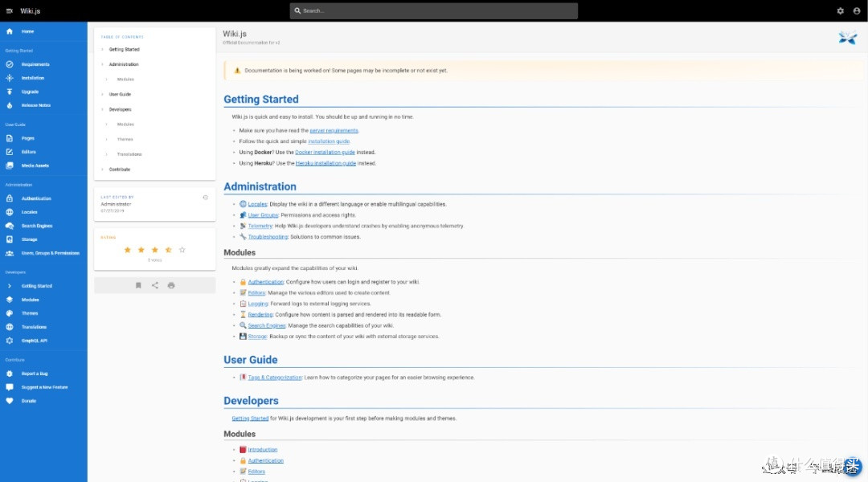Click the Search Engines icon in sidebar
This screenshot has width=868, height=482.
(x=10, y=226)
